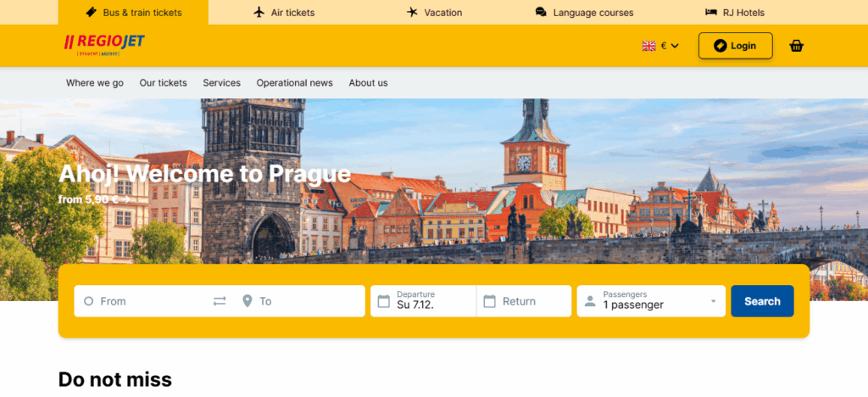Open the shopping basket icon

click(796, 46)
